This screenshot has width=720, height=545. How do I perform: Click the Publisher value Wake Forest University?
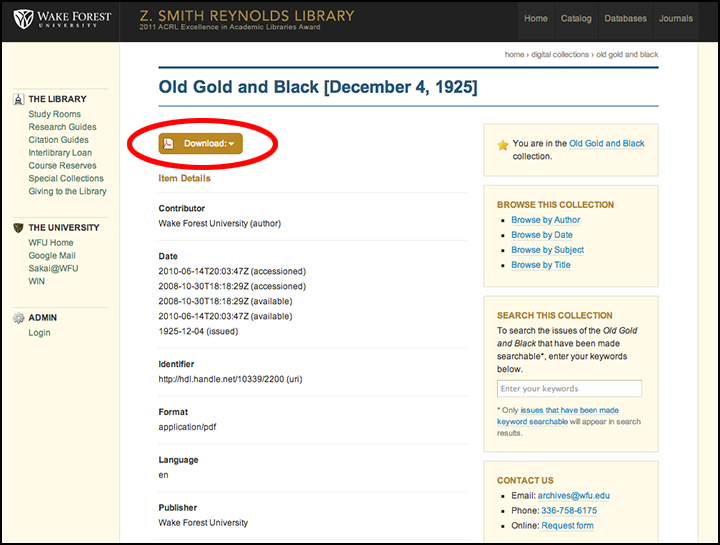tap(203, 523)
